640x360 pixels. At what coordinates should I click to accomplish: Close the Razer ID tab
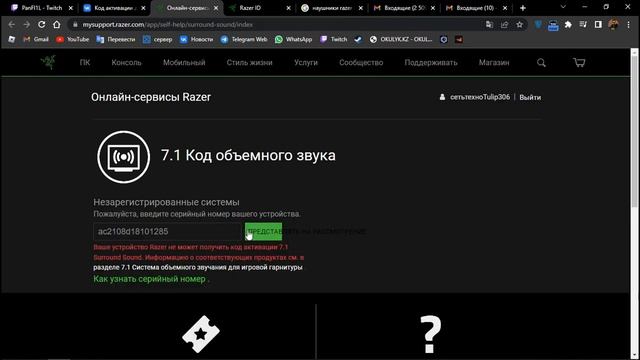tap(288, 8)
